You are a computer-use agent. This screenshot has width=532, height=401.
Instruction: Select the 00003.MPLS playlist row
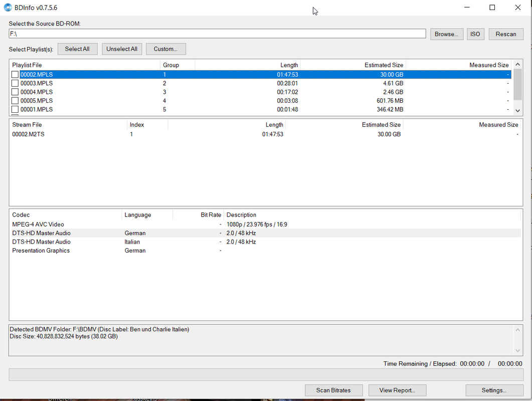(261, 83)
